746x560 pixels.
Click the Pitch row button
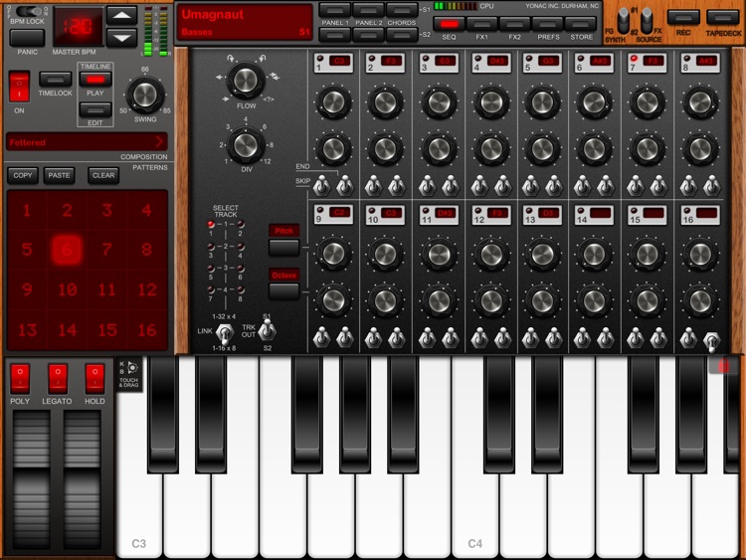[284, 248]
